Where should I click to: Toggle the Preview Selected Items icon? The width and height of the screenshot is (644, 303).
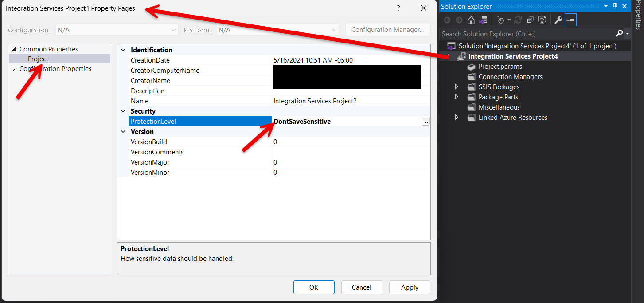[570, 20]
